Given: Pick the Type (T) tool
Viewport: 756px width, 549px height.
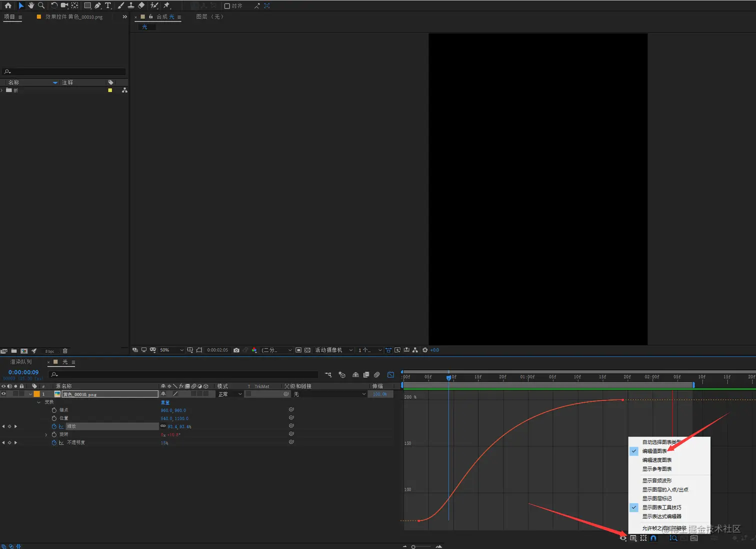Looking at the screenshot, I should tap(108, 5).
